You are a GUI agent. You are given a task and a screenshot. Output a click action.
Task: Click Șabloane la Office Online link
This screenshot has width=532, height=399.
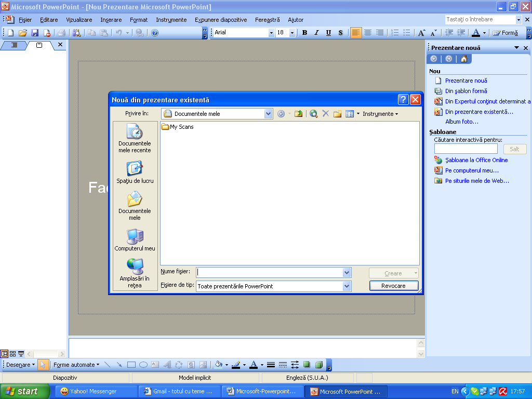(x=476, y=160)
